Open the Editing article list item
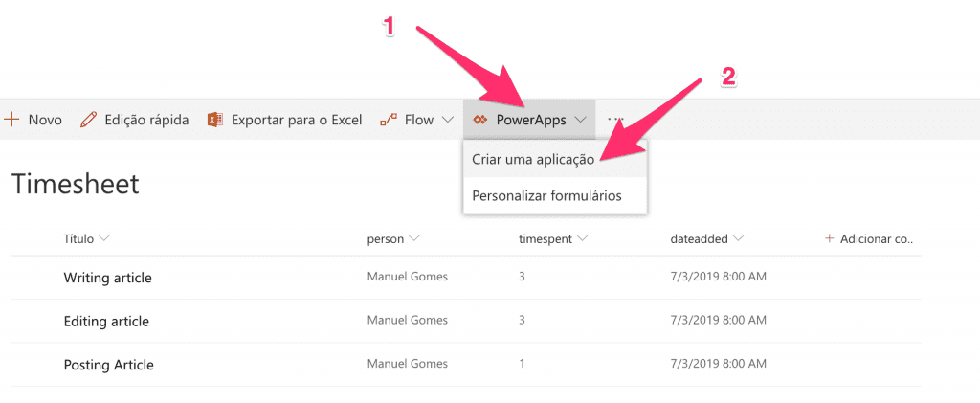 pyautogui.click(x=106, y=322)
